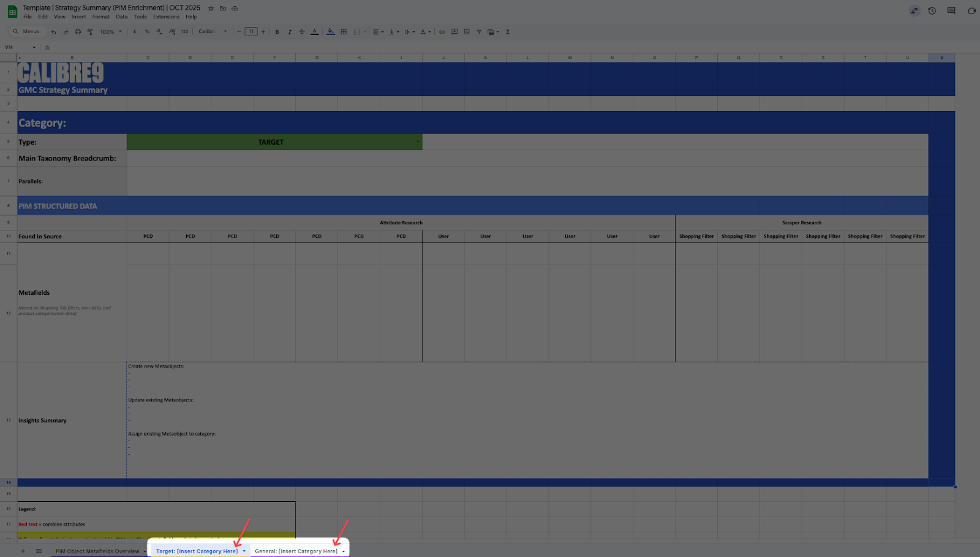Open version history clock icon
The image size is (980, 557).
point(932,10)
